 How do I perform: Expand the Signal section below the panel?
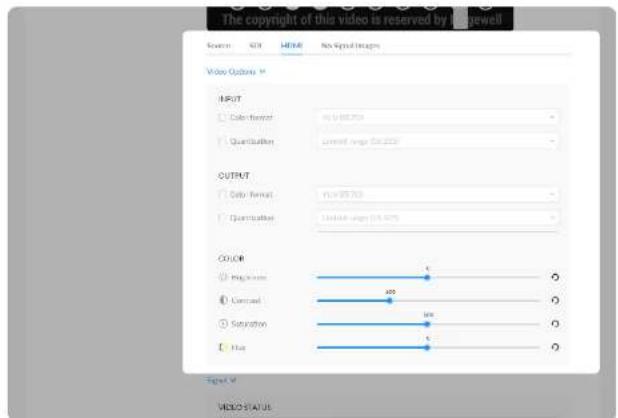(221, 380)
